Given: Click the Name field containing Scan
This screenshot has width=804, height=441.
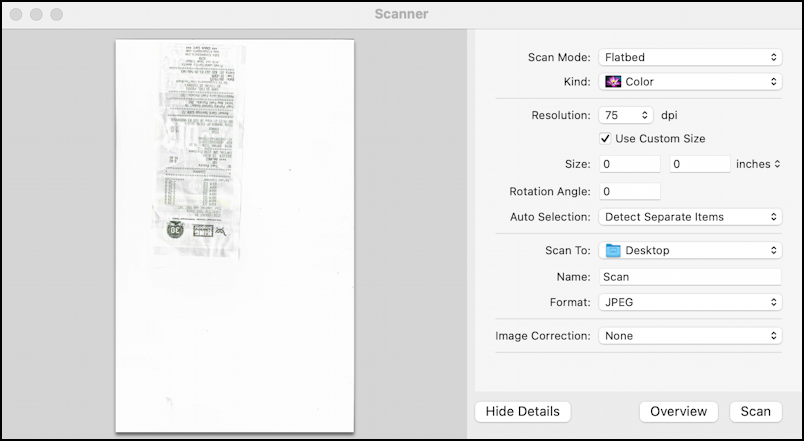Looking at the screenshot, I should (690, 277).
